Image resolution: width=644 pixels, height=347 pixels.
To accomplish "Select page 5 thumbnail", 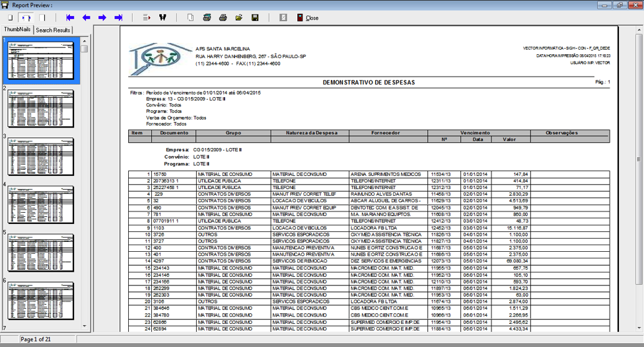I will point(41,253).
